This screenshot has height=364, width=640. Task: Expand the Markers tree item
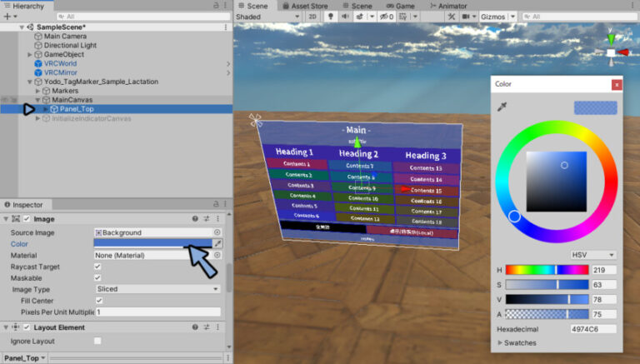pyautogui.click(x=38, y=91)
